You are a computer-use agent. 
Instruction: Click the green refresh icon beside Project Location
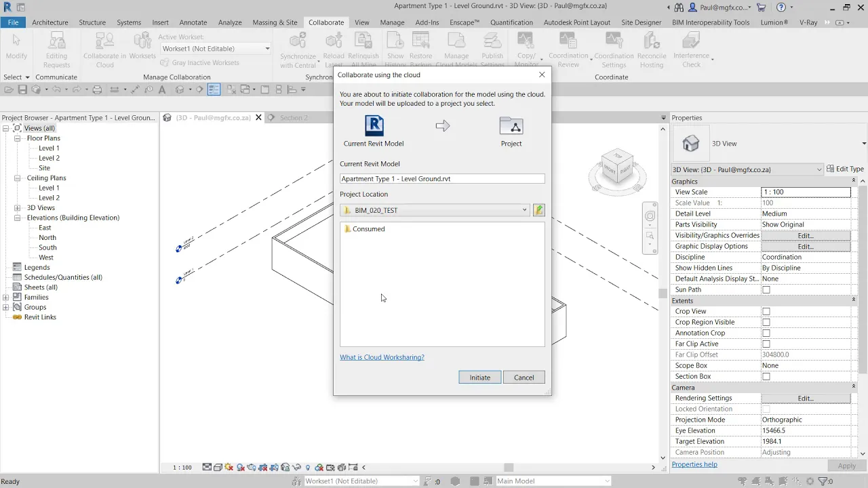click(539, 210)
